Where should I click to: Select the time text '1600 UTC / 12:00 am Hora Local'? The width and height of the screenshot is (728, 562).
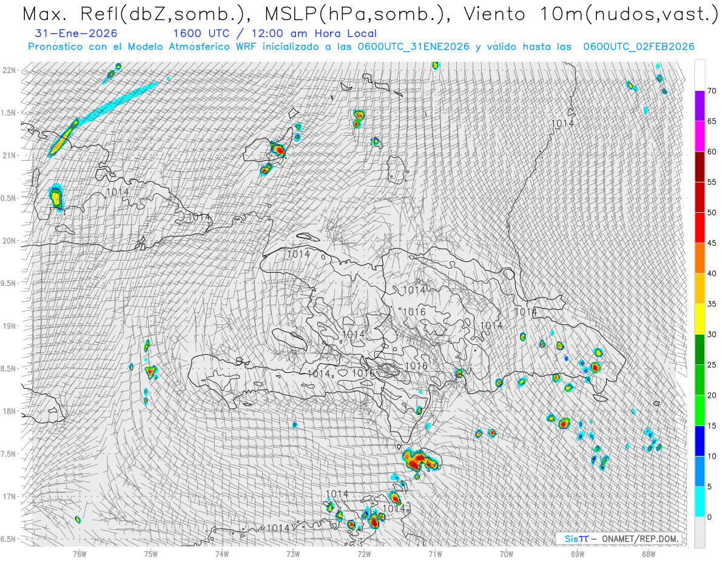pyautogui.click(x=275, y=34)
